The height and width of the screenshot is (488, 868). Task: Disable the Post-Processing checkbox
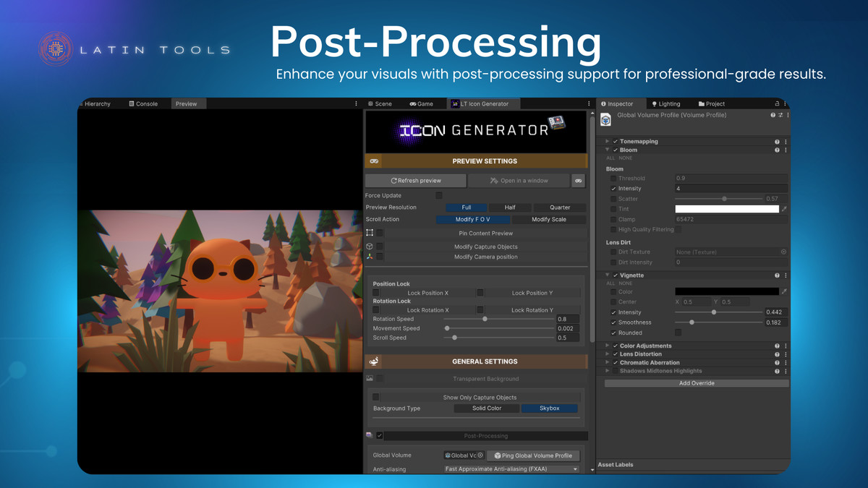380,436
